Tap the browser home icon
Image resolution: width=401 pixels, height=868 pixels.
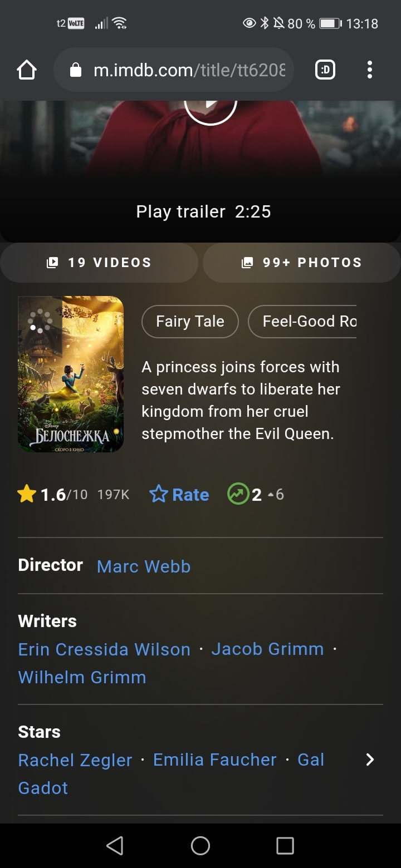[x=27, y=70]
